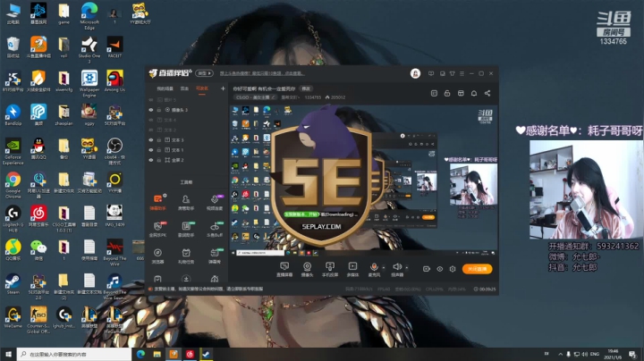Add a 手机投屏 source
644x361 pixels.
click(330, 270)
